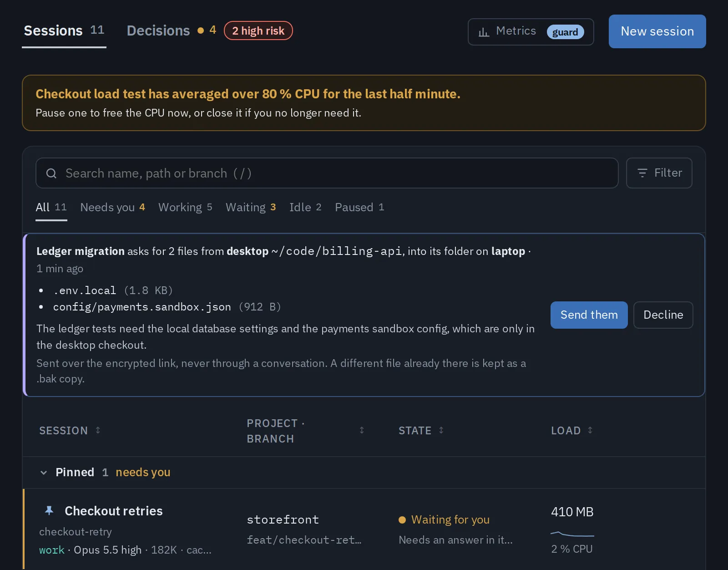The image size is (728, 570).
Task: Click the storefront project cell
Action: coord(283,519)
